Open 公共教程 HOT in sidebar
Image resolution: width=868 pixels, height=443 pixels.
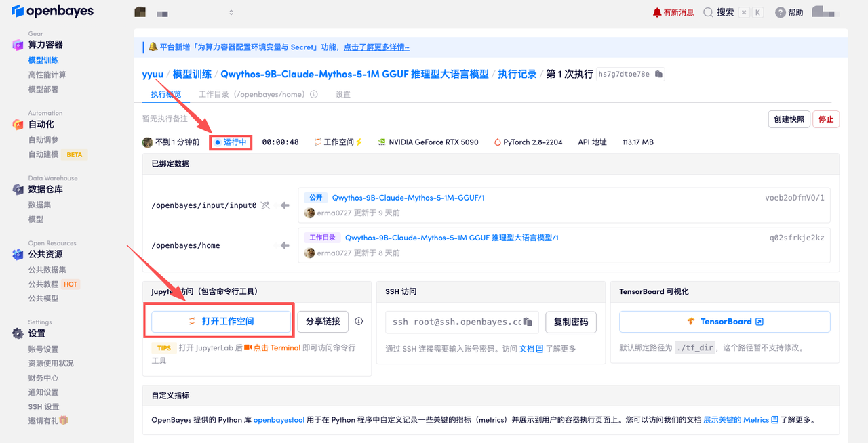tap(54, 284)
